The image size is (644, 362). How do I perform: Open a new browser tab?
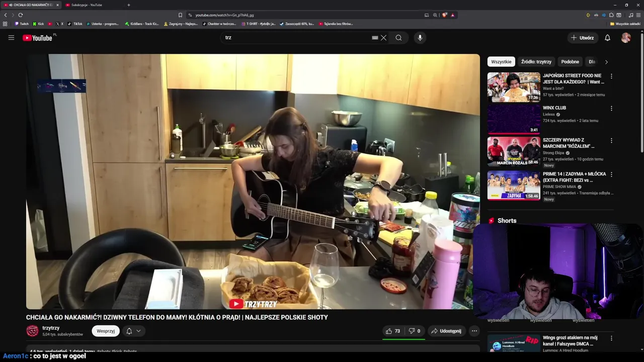[x=129, y=5]
